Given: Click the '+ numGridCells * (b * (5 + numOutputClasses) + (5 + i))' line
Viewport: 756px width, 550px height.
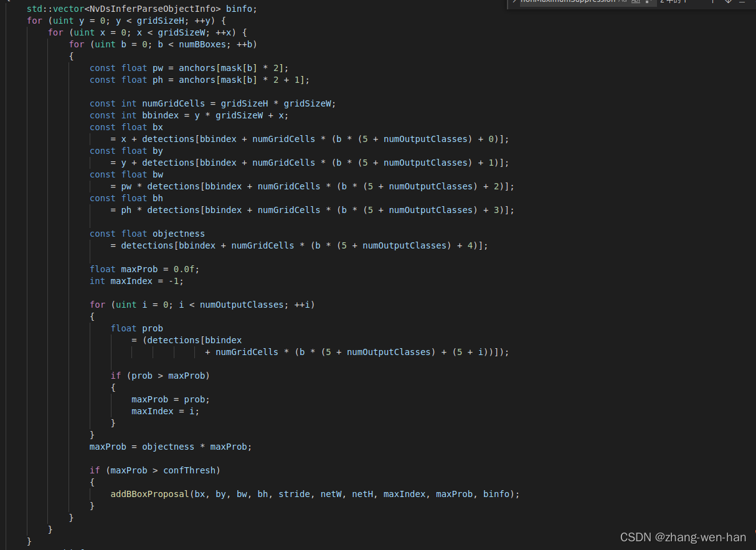Looking at the screenshot, I should [357, 352].
